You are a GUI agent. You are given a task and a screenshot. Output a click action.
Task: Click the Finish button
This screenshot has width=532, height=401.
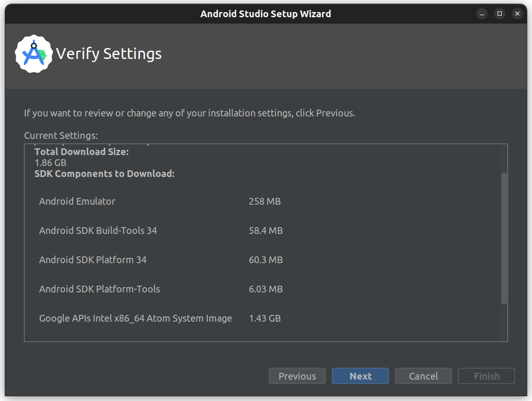[487, 376]
